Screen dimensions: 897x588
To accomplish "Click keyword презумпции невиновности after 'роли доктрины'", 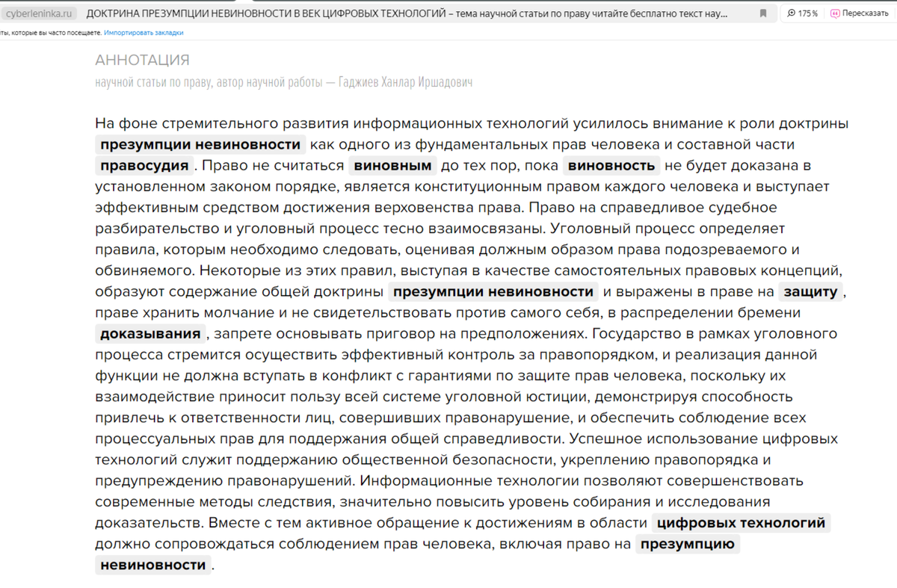I will [200, 145].
